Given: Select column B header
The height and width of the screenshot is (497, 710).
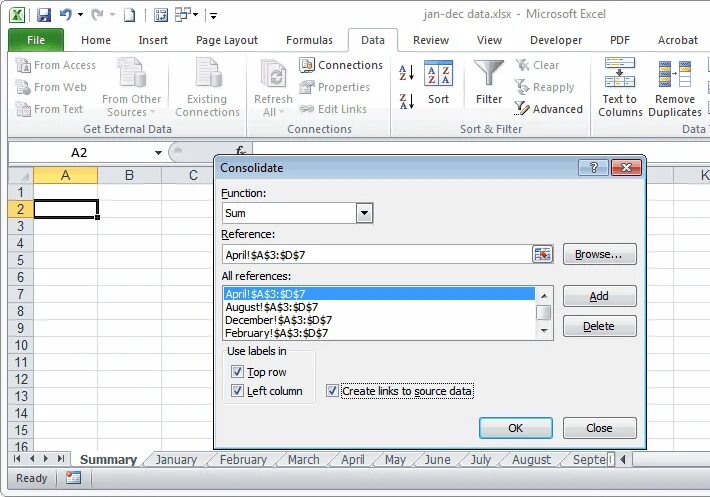Looking at the screenshot, I should (130, 175).
